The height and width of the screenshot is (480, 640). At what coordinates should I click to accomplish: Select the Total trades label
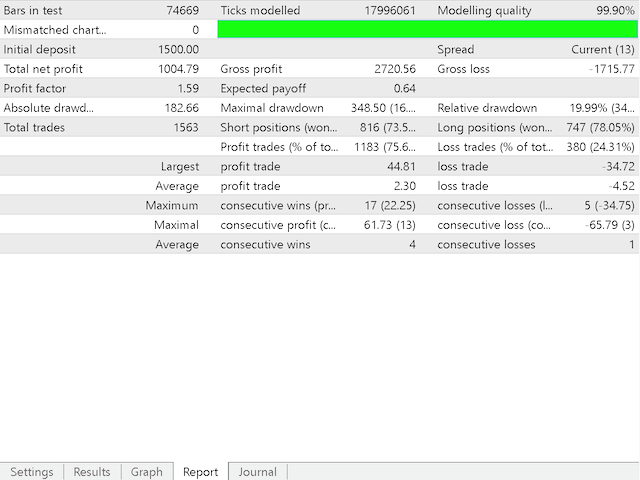(x=34, y=127)
